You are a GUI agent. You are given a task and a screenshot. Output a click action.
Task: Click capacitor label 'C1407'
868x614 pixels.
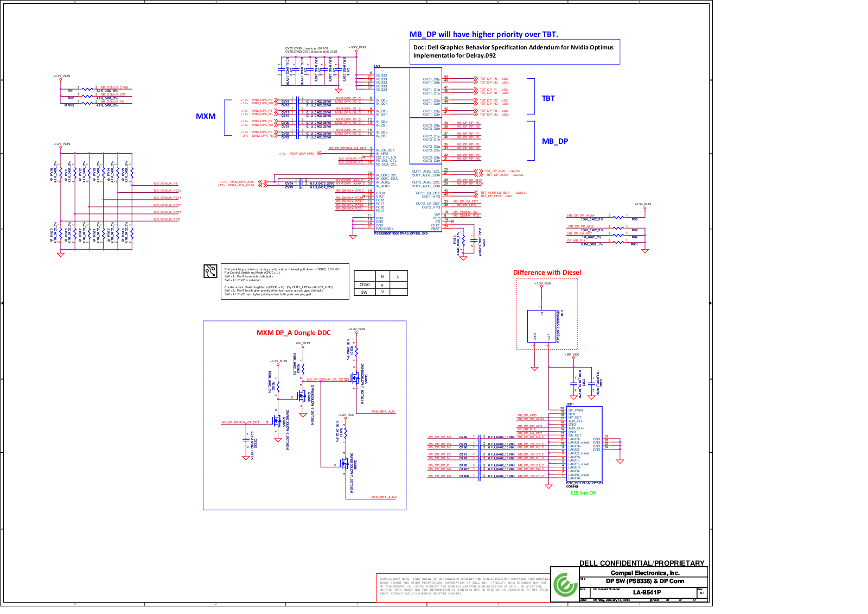pos(464,469)
